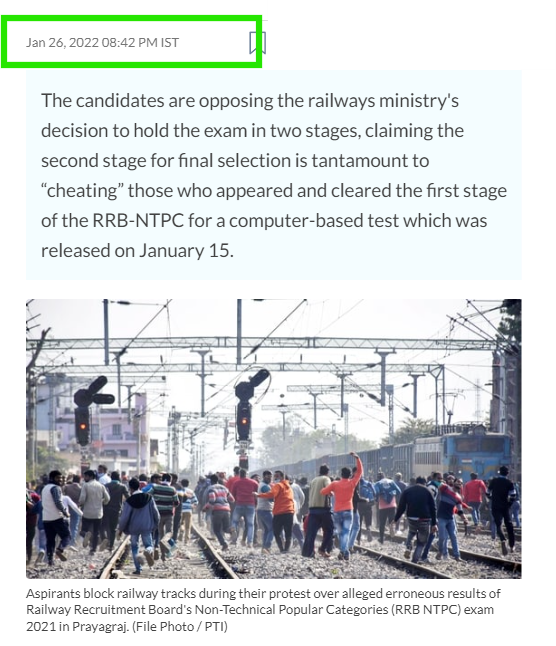Click the photo caption starting with 'Aspirants block'
Screen dimensions: 556x646
[x=264, y=610]
